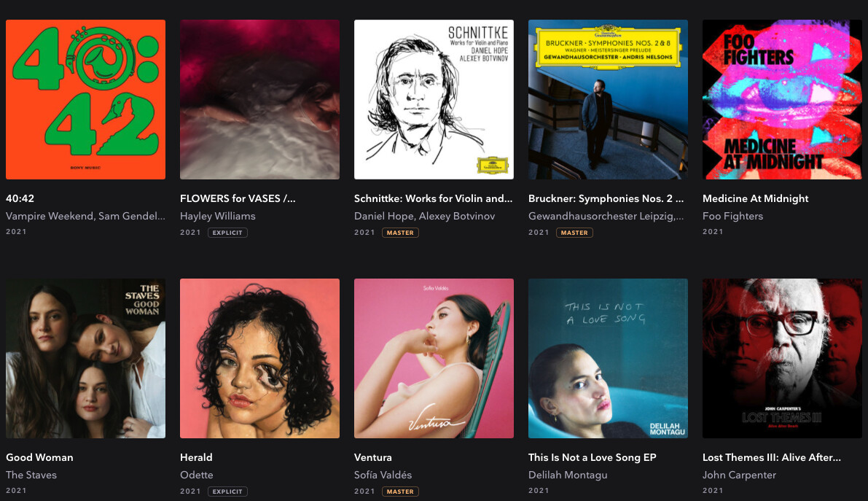Open the Ventura album cover
868x501 pixels.
(x=434, y=359)
